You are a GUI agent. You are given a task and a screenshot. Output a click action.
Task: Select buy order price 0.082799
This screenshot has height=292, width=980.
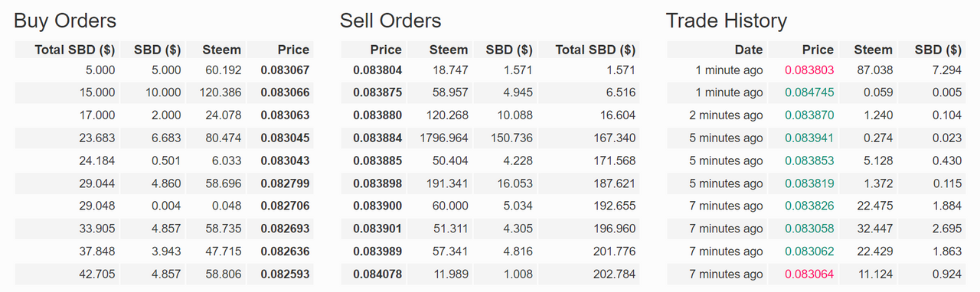tap(285, 183)
